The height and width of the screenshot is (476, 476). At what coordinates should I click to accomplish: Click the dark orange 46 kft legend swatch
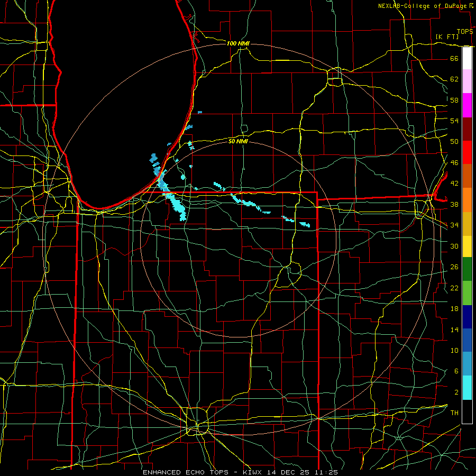[467, 176]
